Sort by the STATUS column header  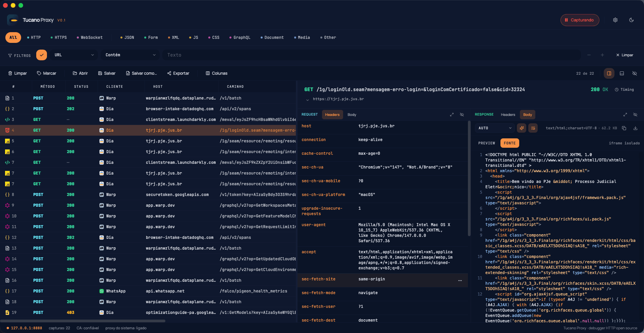coord(81,87)
